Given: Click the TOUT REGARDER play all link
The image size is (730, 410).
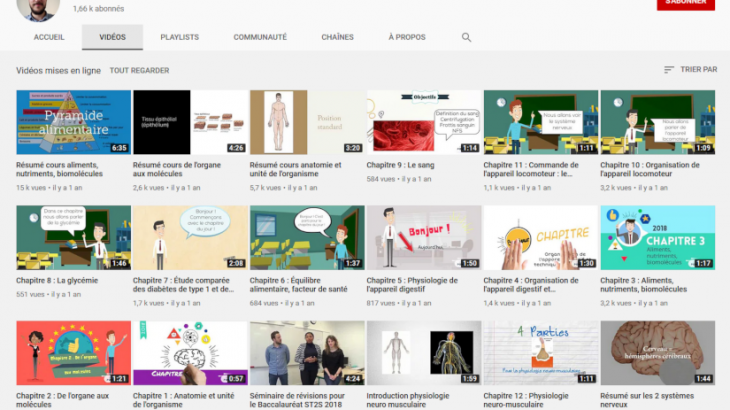Looking at the screenshot, I should (x=139, y=71).
